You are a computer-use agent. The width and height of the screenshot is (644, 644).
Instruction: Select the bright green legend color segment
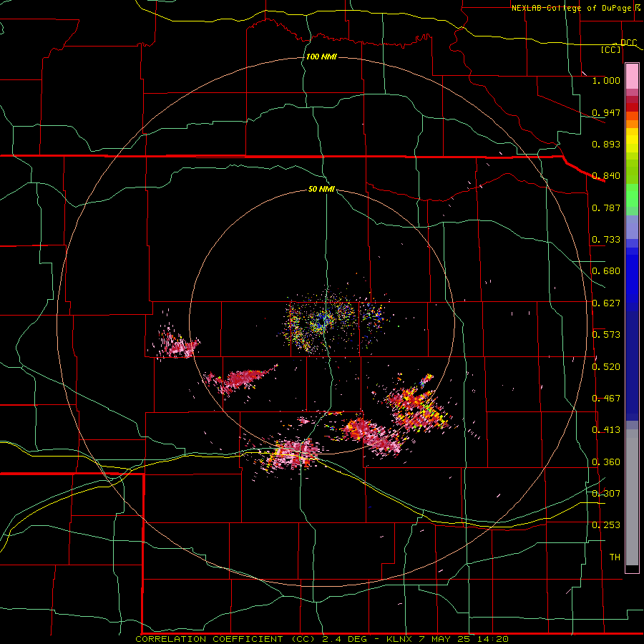pyautogui.click(x=632, y=195)
